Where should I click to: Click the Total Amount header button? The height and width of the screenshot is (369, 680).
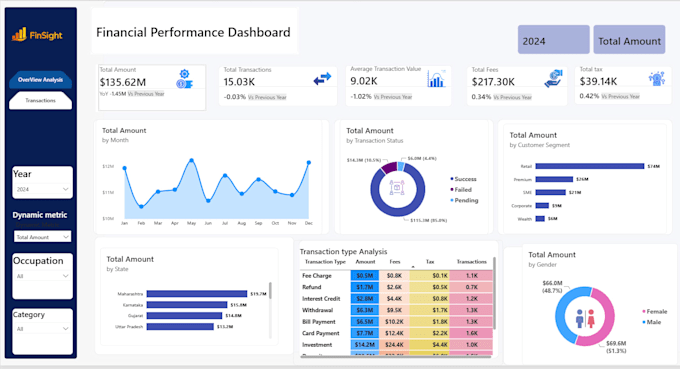629,39
